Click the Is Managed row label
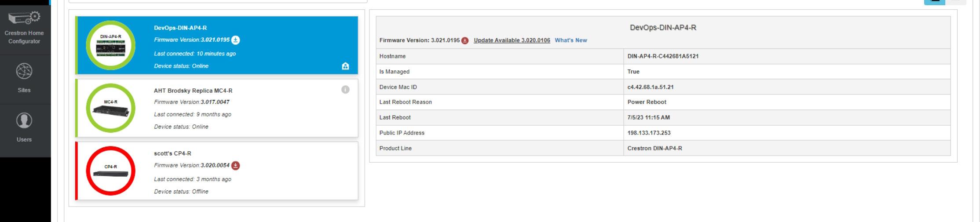The image size is (980, 222). tap(395, 72)
